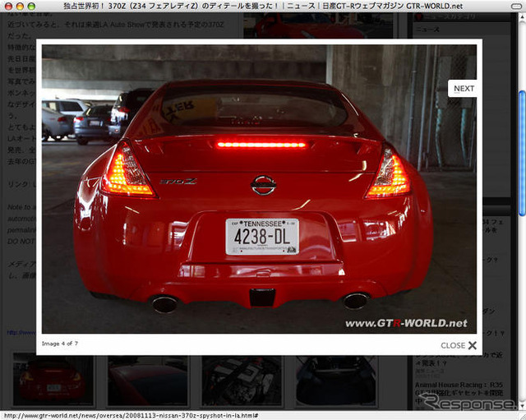Close the lightbox with CLOSE X
The height and width of the screenshot is (420, 526).
pyautogui.click(x=459, y=345)
